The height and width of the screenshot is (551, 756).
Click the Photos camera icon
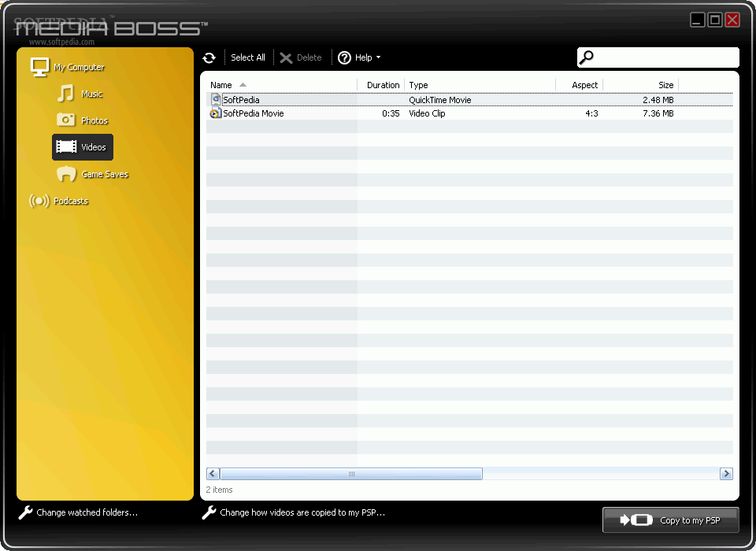[66, 120]
